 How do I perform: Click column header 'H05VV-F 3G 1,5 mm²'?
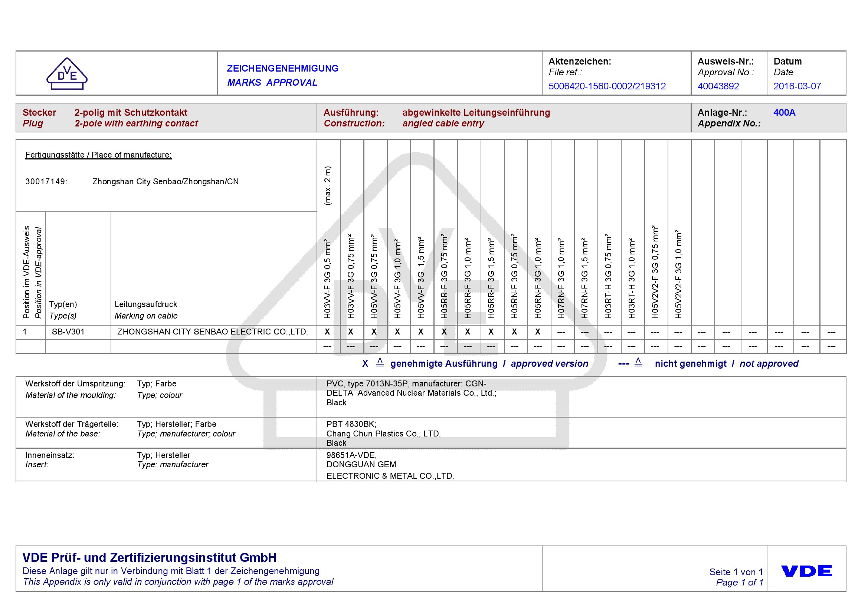pos(421,278)
